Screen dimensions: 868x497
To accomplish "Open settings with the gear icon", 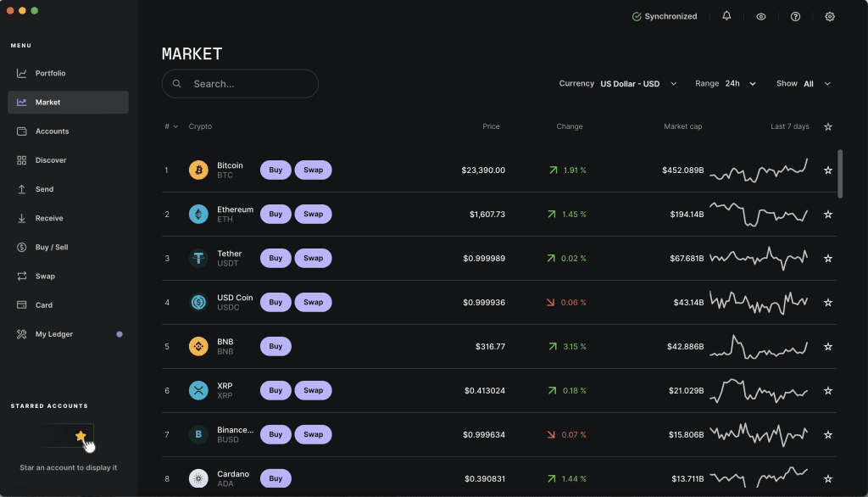I will (830, 16).
